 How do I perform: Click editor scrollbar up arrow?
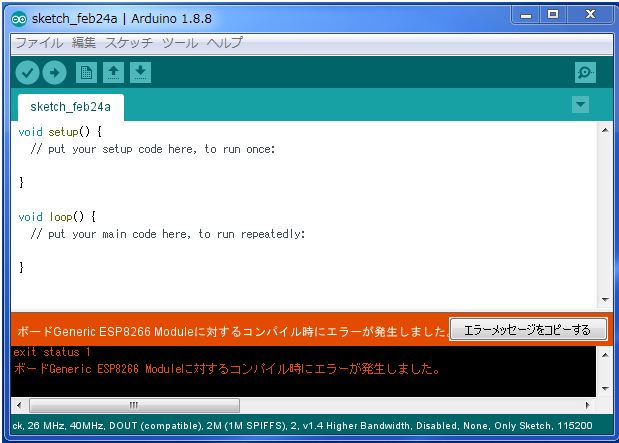[605, 130]
